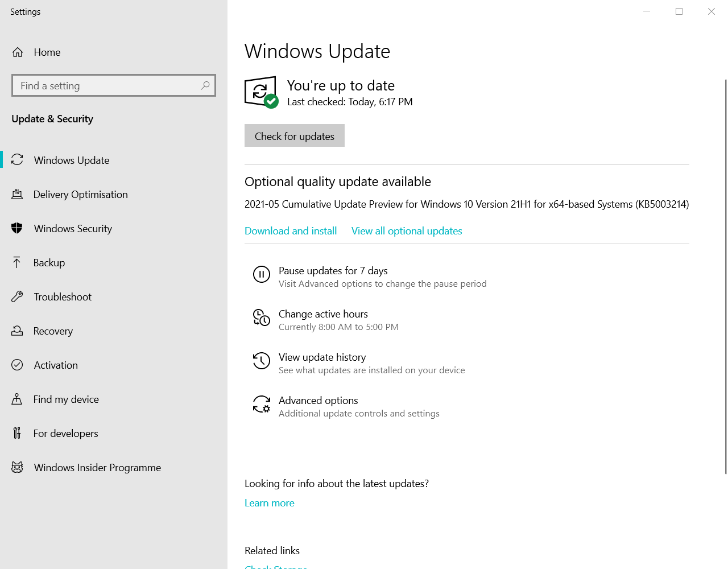Click the KB5003214 cumulative update description
Screen dimensions: 728x569
(x=466, y=204)
